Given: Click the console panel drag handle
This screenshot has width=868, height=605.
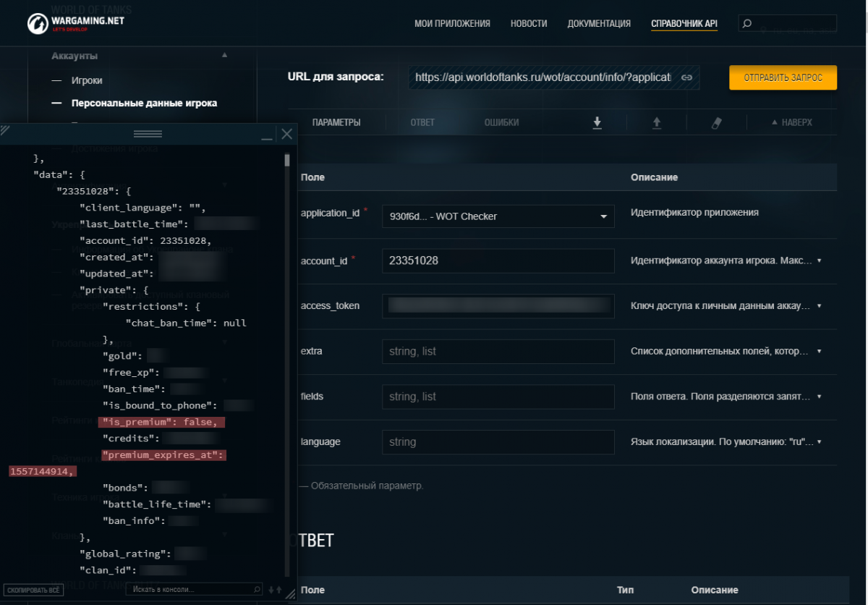Looking at the screenshot, I should 148,134.
